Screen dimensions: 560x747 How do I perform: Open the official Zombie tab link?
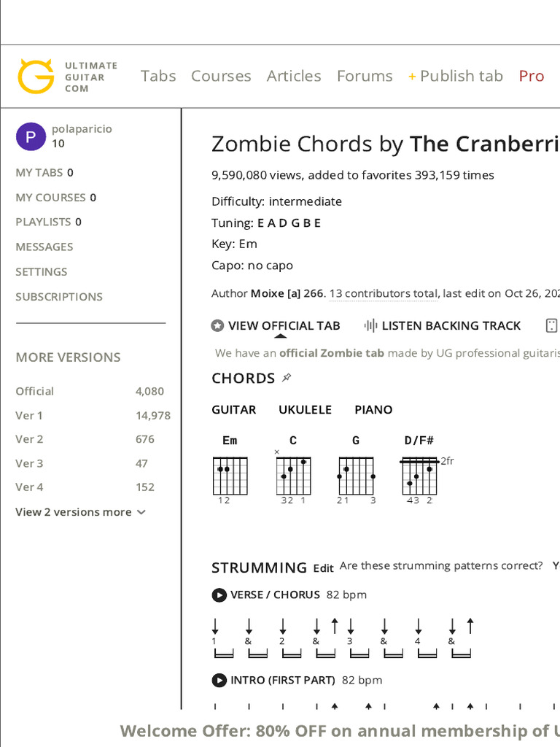[x=332, y=353]
